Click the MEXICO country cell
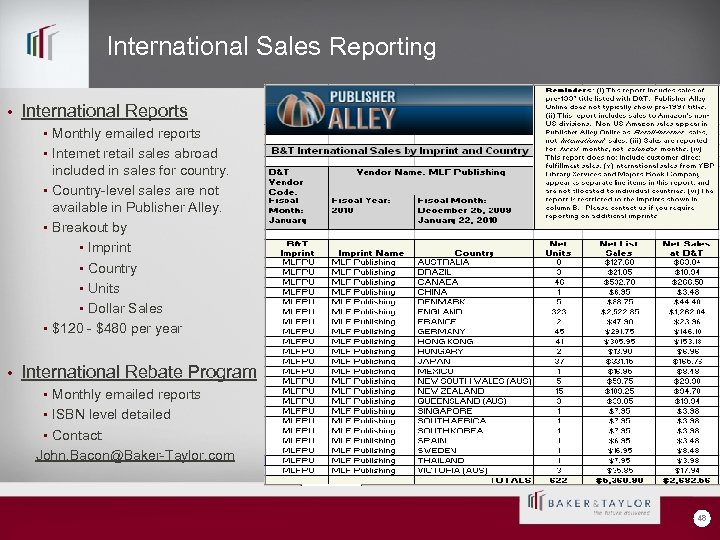The height and width of the screenshot is (540, 720). coord(474,371)
